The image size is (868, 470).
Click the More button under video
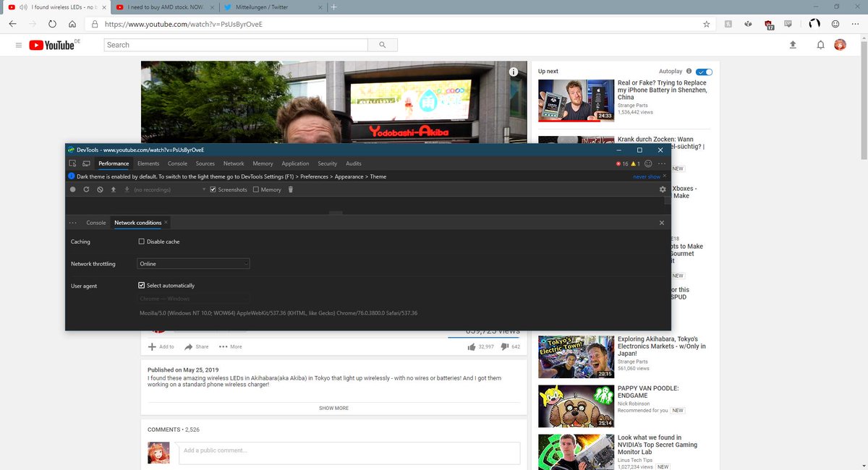[231, 347]
